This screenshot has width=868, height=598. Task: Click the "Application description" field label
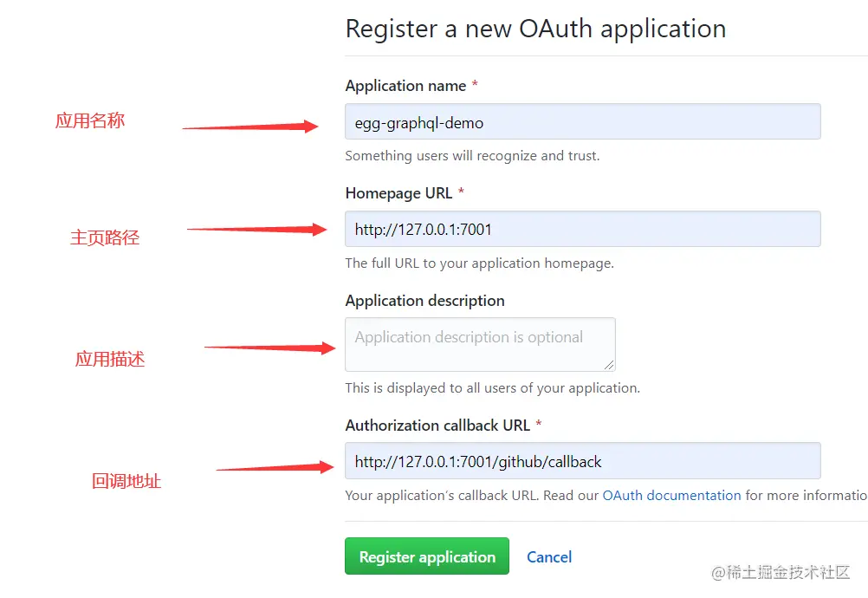pos(424,301)
